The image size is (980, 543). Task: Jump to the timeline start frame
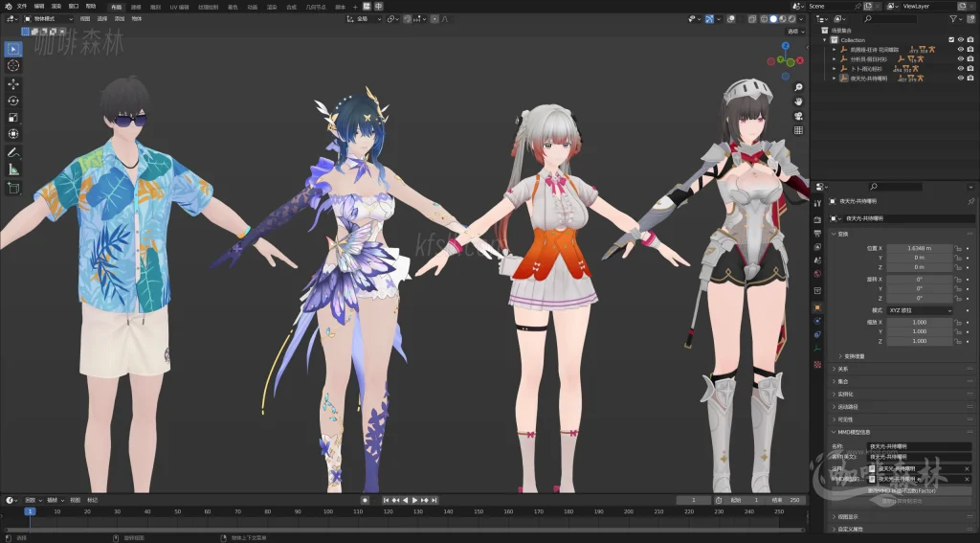tap(387, 501)
